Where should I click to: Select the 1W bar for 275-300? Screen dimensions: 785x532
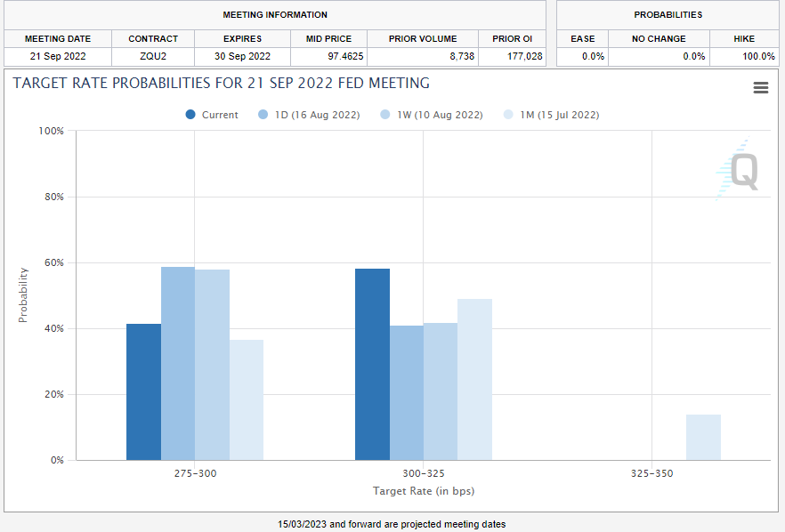click(x=212, y=365)
